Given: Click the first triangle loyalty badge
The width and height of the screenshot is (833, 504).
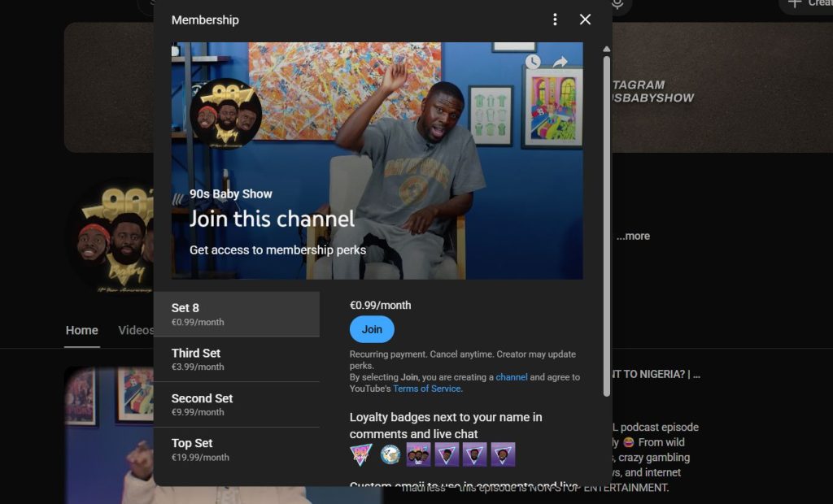Looking at the screenshot, I should 361,455.
